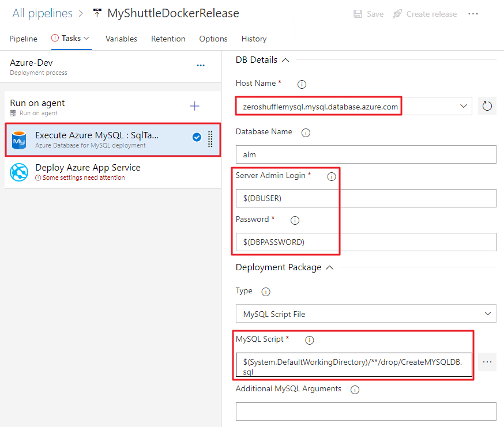Click the Create release button label

[x=431, y=14]
